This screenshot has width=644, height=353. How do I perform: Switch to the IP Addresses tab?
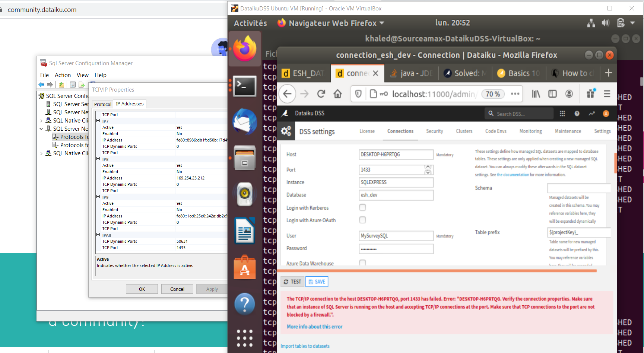click(x=130, y=104)
